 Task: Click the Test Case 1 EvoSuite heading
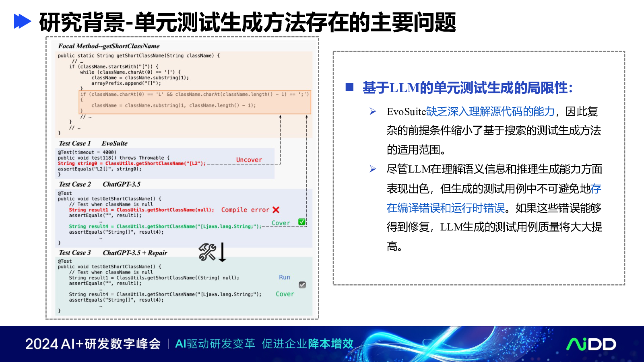(93, 144)
